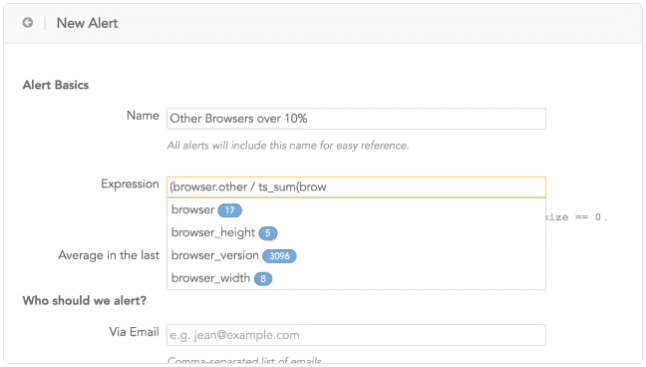Focus the Expression input box
Viewport: 646px width, 367px height.
(356, 187)
